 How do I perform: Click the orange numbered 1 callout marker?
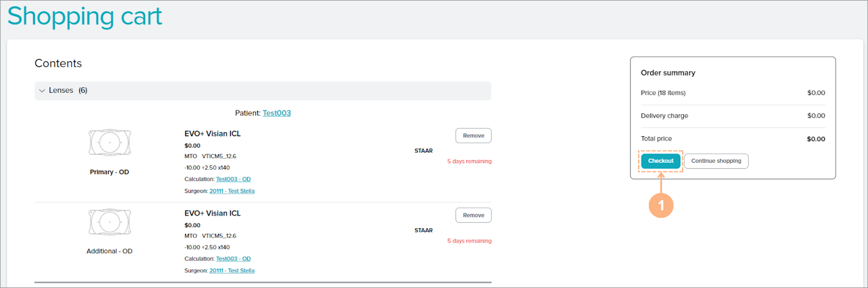click(661, 206)
